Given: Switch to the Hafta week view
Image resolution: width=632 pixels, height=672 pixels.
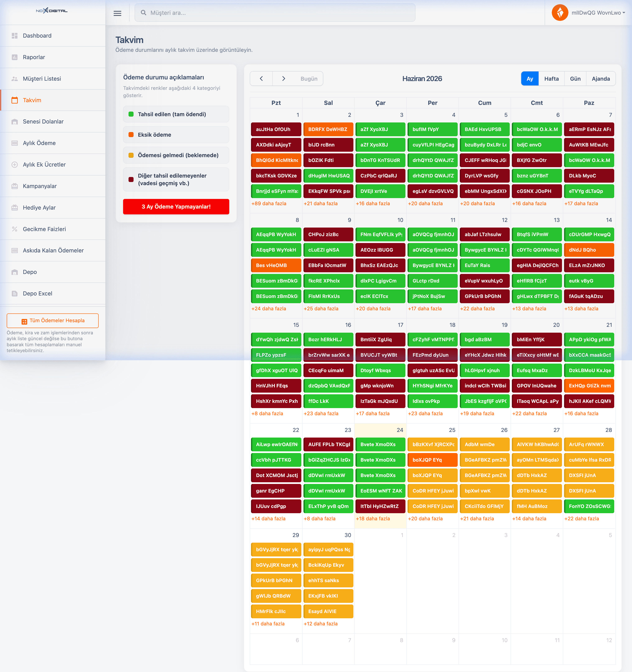Looking at the screenshot, I should coord(552,78).
